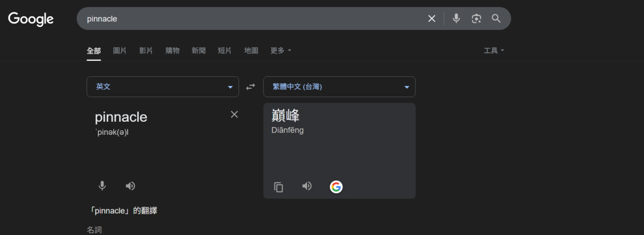This screenshot has width=644, height=235.
Task: Click the 名詞 label
Action: [94, 230]
